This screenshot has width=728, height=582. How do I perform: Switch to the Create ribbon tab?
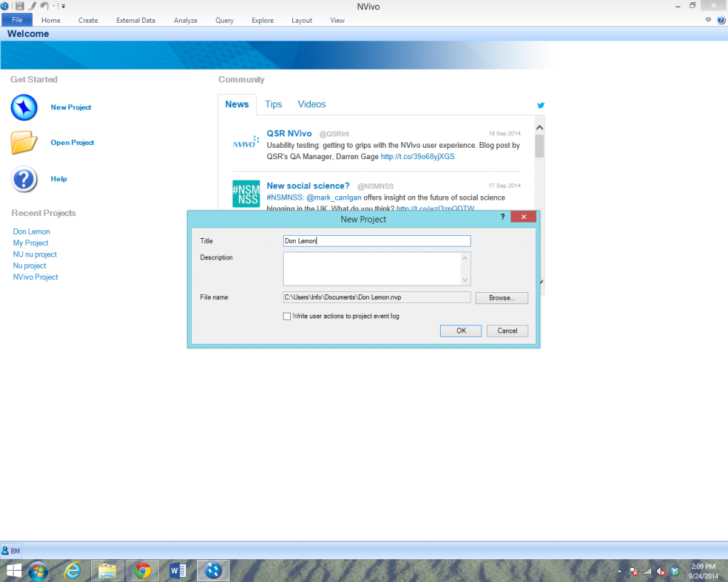coord(88,21)
